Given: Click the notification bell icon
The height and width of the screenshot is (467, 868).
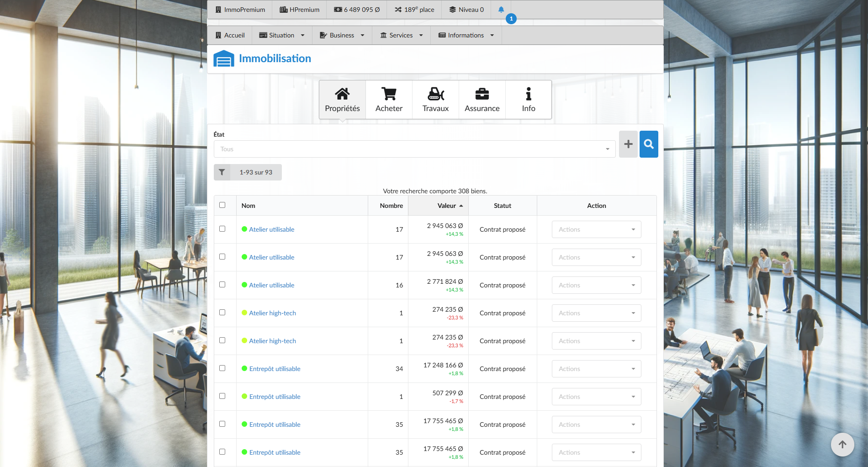Looking at the screenshot, I should click(501, 10).
